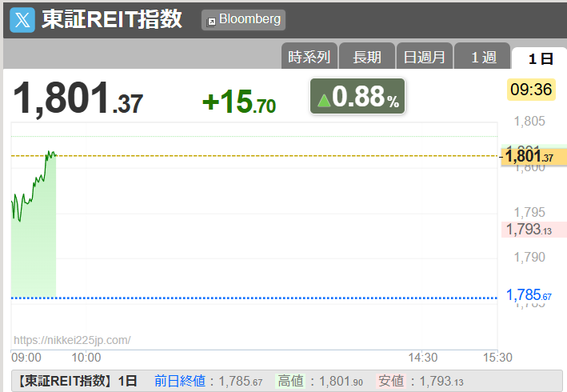Click the 安値 label in footer
The height and width of the screenshot is (392, 567).
(x=390, y=381)
